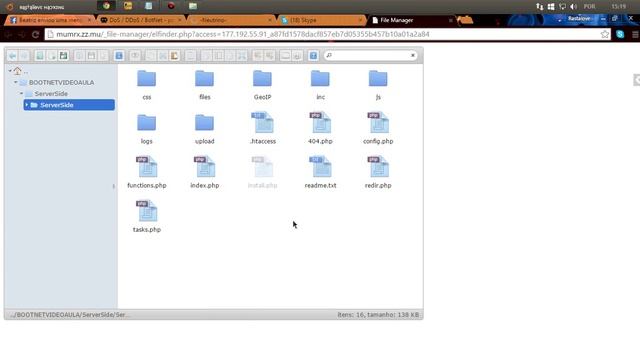Click the browser reload button
Image resolution: width=640 pixels, height=360 pixels.
click(x=36, y=35)
